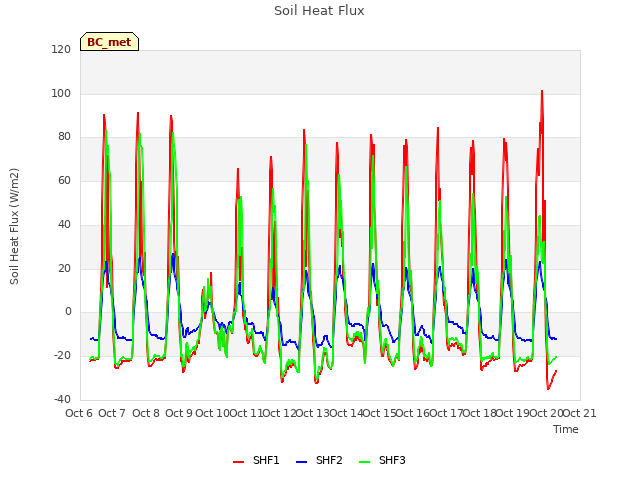Viewport: 640px width, 480px height.
Task: Toggle the SHF2 series in the legend
Action: 319,460
